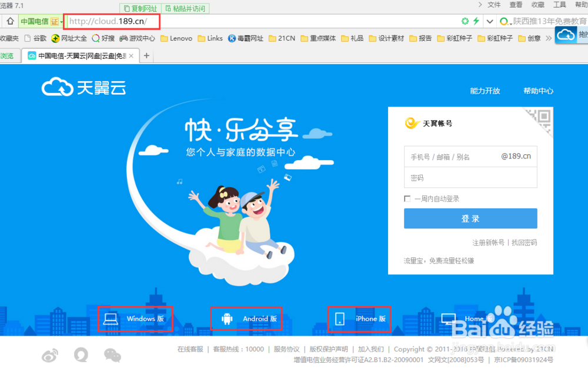Open the 注册新帐号 link
Screen dimensions: 588x368
[488, 243]
